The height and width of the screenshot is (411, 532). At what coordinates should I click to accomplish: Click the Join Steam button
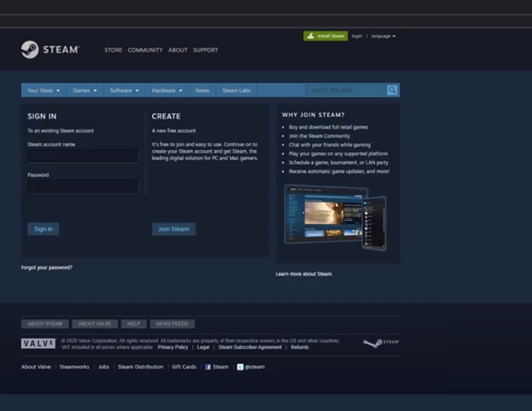pos(174,229)
